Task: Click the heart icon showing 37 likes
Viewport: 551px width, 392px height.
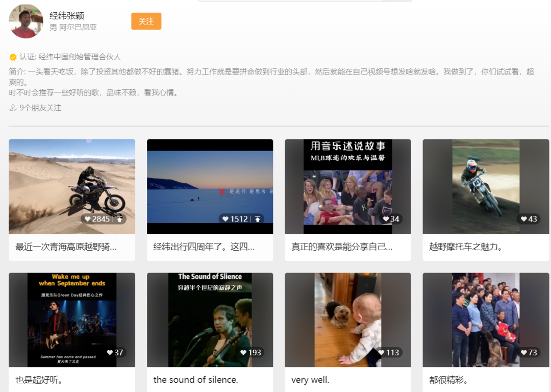Action: click(110, 352)
